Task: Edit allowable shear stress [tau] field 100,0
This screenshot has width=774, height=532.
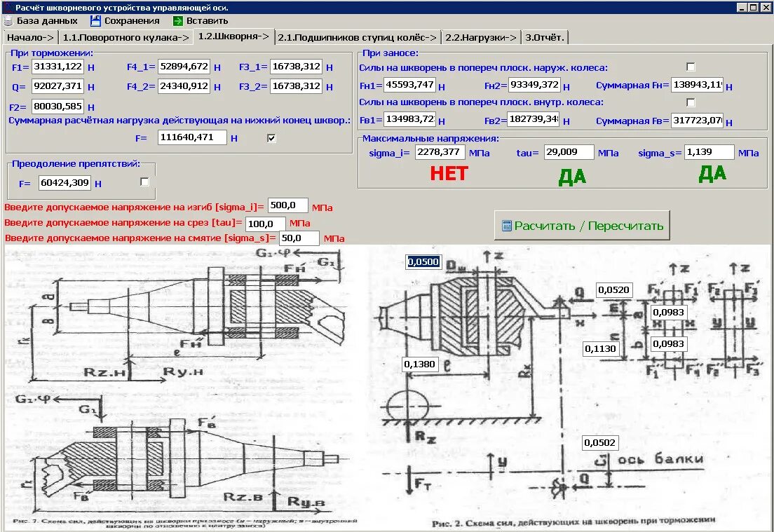Action: [x=265, y=224]
